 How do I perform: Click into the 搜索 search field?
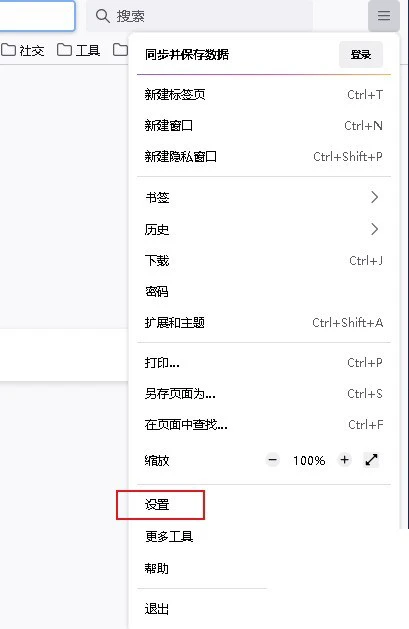coord(199,16)
